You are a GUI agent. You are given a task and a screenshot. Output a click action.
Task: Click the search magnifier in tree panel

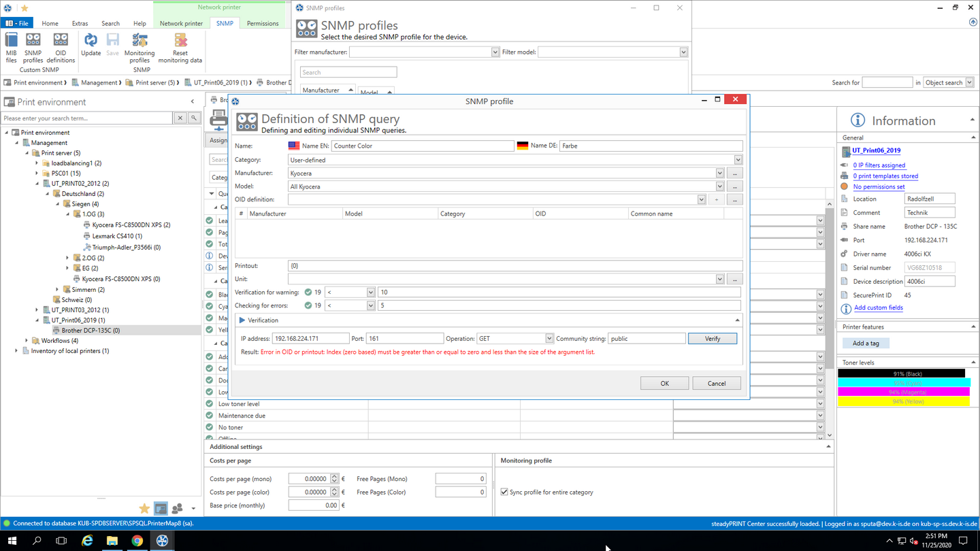click(x=194, y=118)
